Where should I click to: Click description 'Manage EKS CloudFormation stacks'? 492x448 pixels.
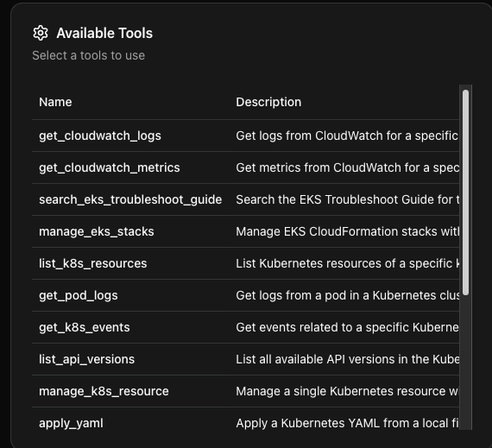click(337, 231)
